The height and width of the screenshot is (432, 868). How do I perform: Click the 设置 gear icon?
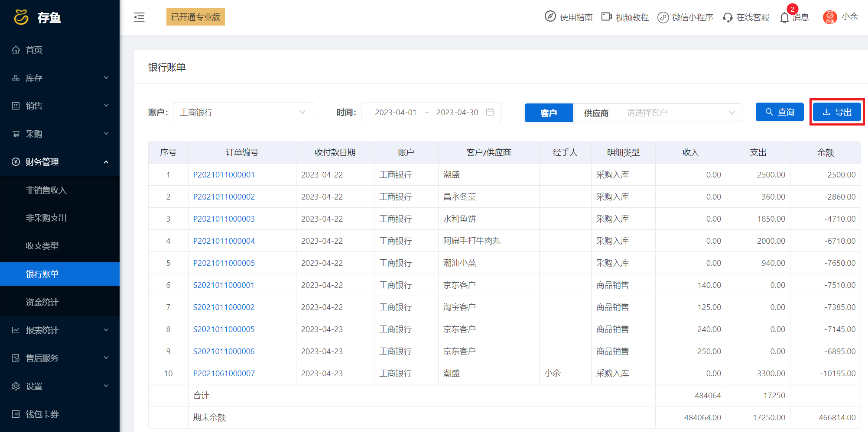pyautogui.click(x=16, y=386)
